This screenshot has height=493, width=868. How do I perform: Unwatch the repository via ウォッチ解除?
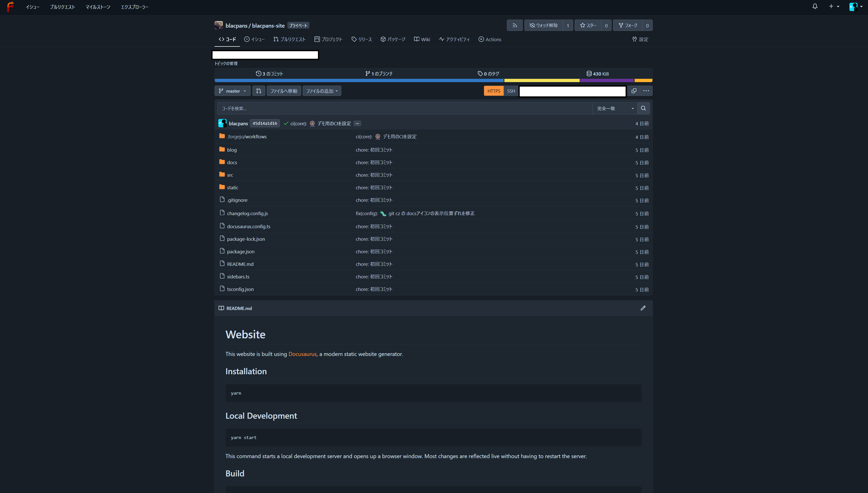pos(544,25)
